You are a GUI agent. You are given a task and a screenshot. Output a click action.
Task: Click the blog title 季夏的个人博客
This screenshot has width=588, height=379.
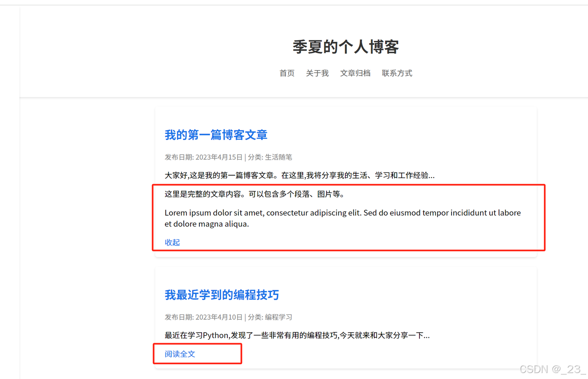pyautogui.click(x=346, y=46)
